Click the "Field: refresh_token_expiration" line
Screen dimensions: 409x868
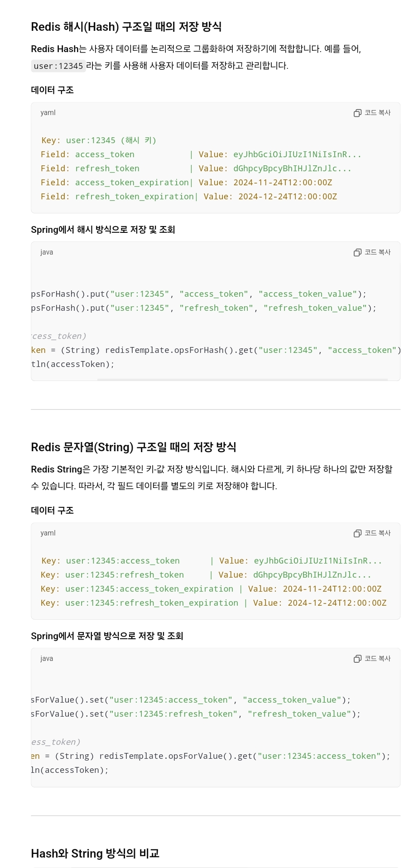189,197
